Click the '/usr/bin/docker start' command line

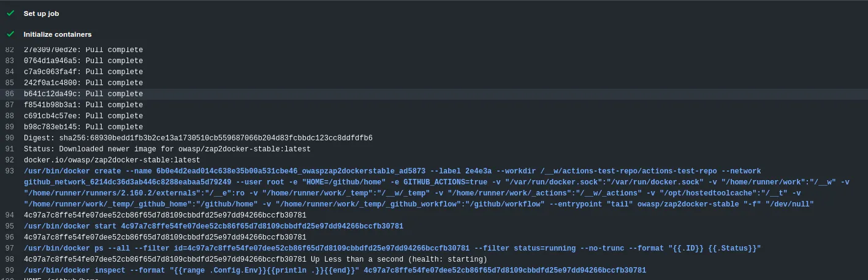click(x=213, y=226)
